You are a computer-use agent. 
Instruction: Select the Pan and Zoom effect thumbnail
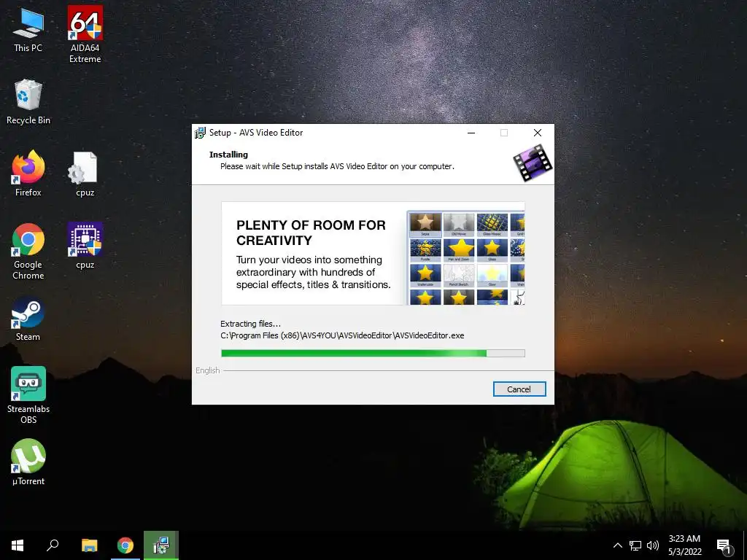click(459, 250)
